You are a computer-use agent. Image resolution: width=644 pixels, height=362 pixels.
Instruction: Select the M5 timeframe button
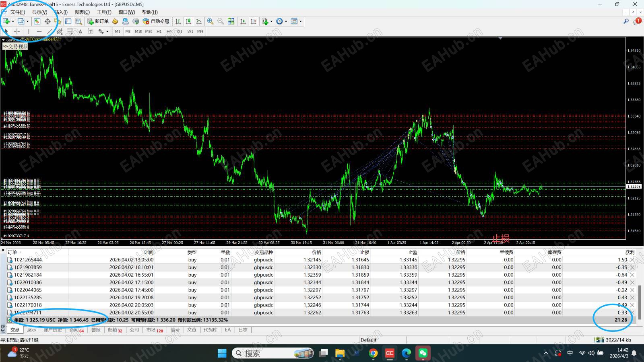click(x=128, y=31)
